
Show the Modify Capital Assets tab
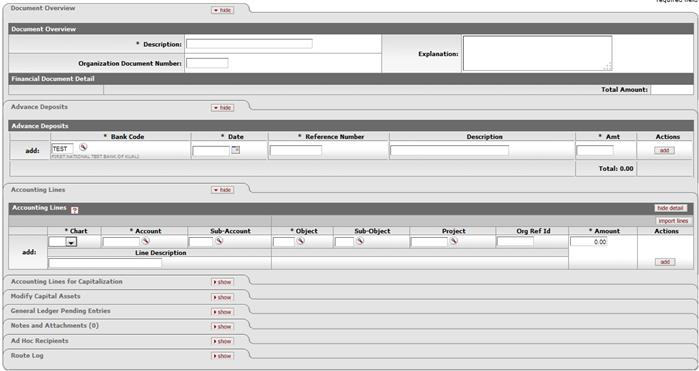tap(222, 297)
